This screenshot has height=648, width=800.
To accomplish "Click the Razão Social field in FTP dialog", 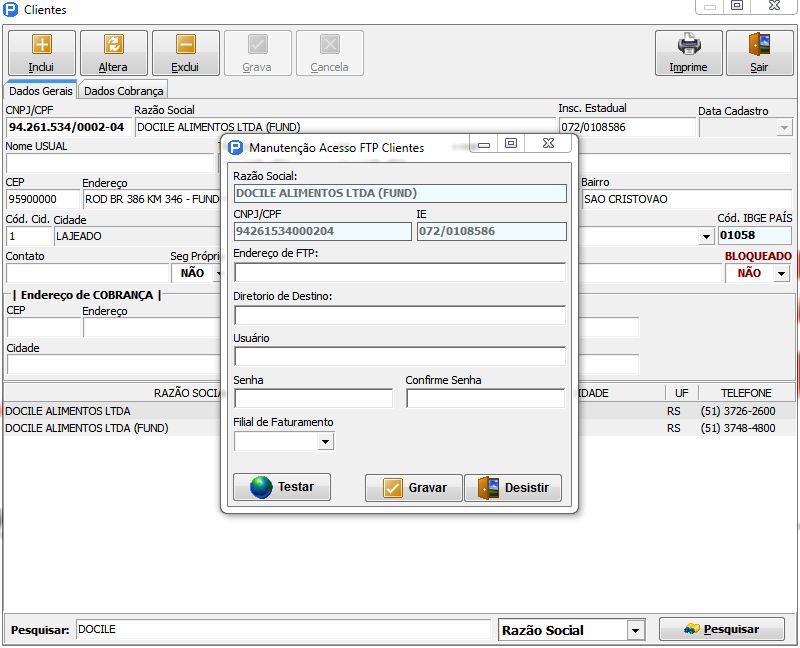I will tap(400, 193).
